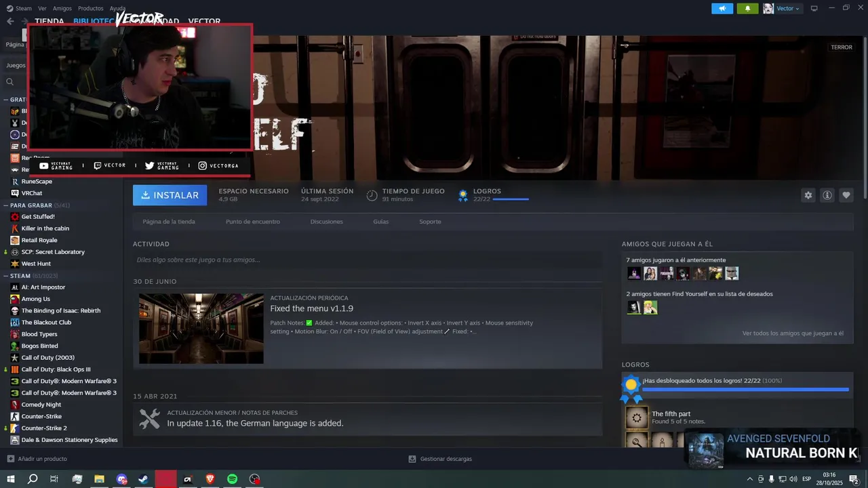Open Task View in taskbar

click(x=54, y=479)
